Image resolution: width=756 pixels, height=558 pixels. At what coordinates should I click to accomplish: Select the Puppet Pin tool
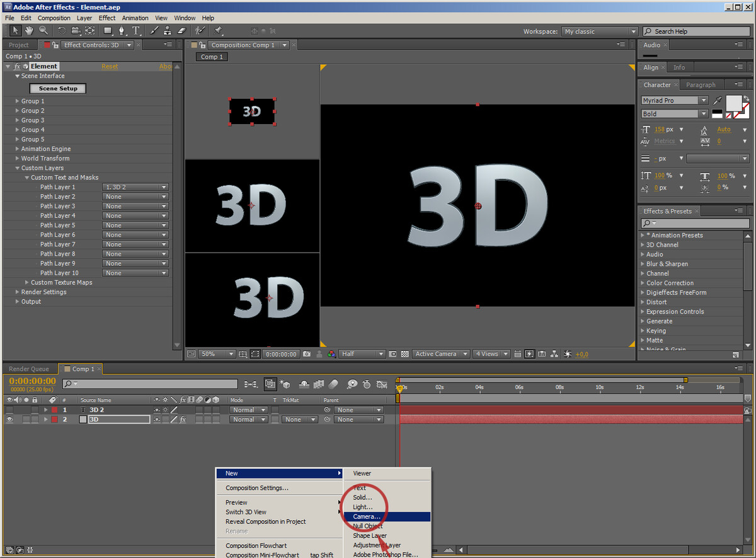pos(218,31)
